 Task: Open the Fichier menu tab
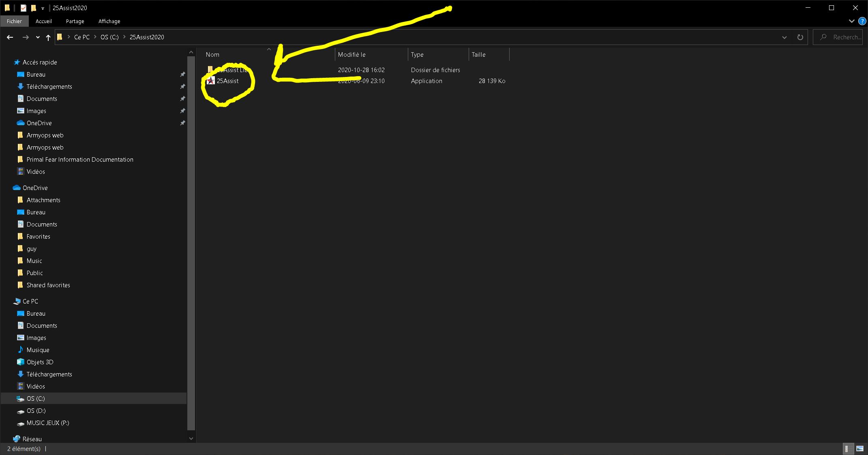[14, 21]
